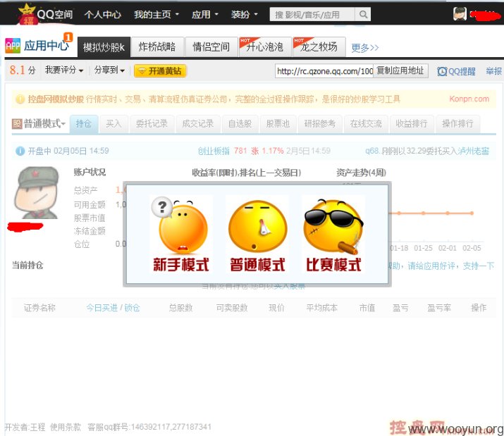Click the search magnifier icon
Screen dimensions: 504x436
[x=363, y=15]
